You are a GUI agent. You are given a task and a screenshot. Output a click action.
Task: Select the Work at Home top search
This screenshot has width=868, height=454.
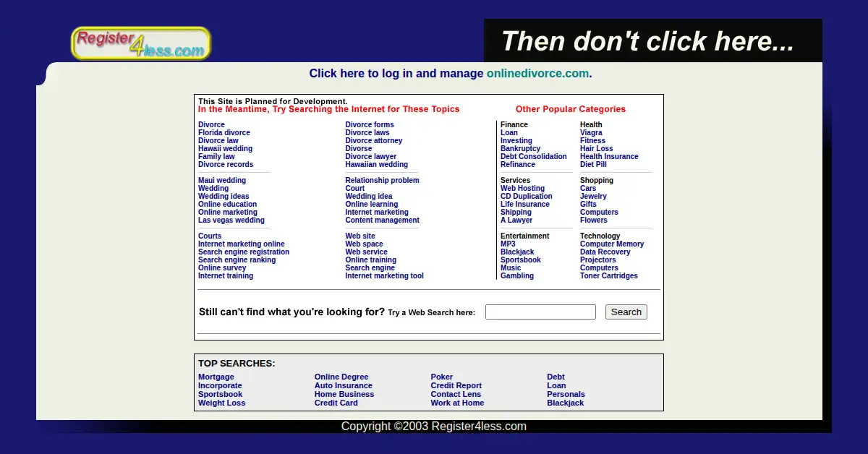point(457,403)
